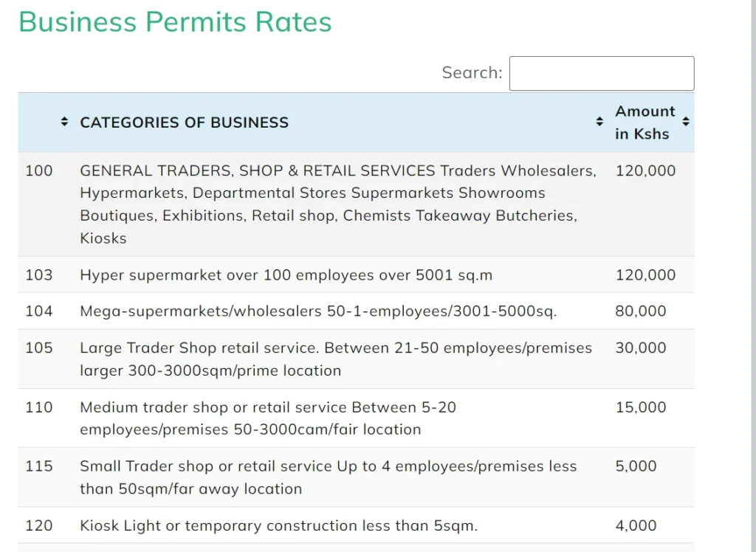Click the 80,000 amount for Mega-supermarkets

point(640,311)
